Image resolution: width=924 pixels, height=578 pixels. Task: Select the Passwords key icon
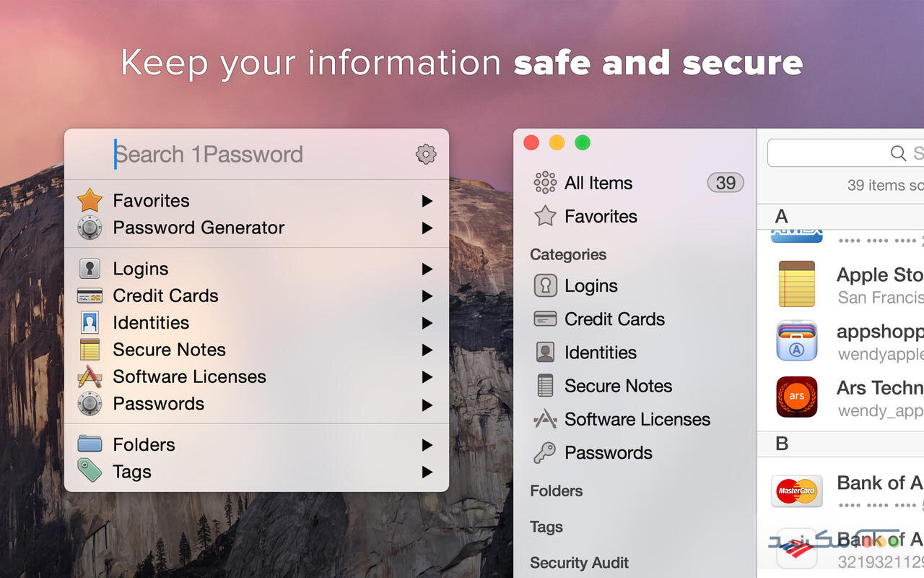click(x=545, y=452)
